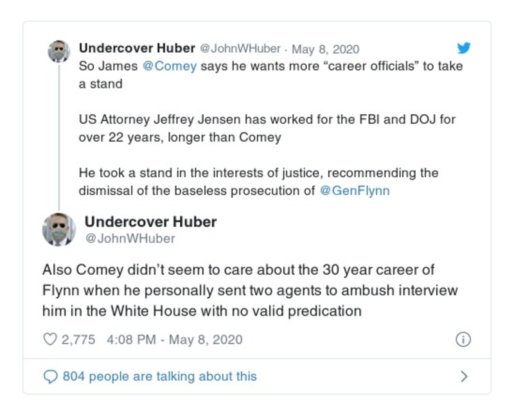Click the Twitter bird logo
The image size is (514, 420).
(464, 48)
